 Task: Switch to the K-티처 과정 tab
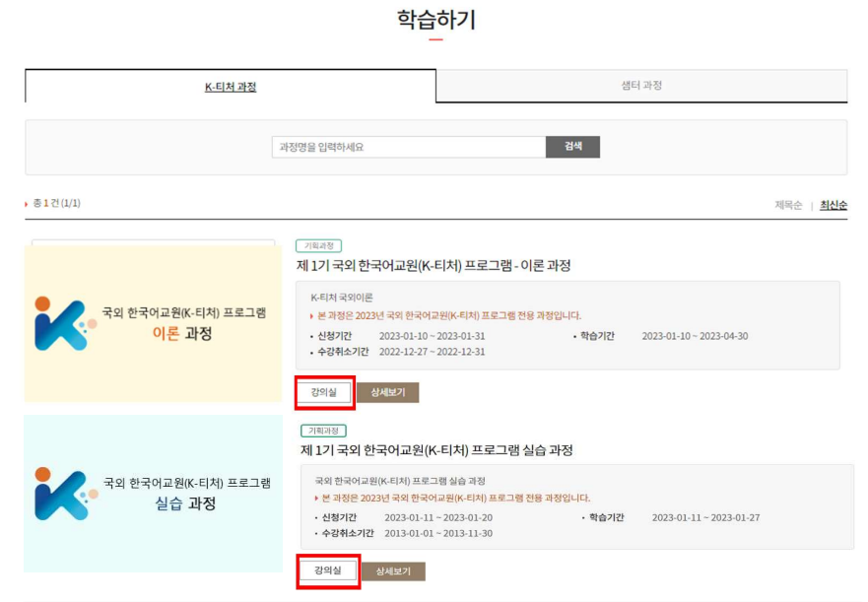[x=231, y=87]
